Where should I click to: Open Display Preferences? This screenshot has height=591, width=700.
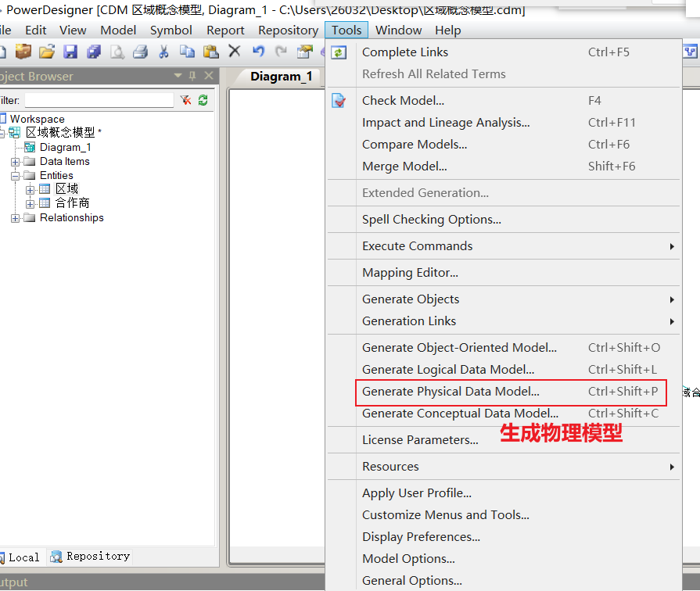(x=504, y=536)
